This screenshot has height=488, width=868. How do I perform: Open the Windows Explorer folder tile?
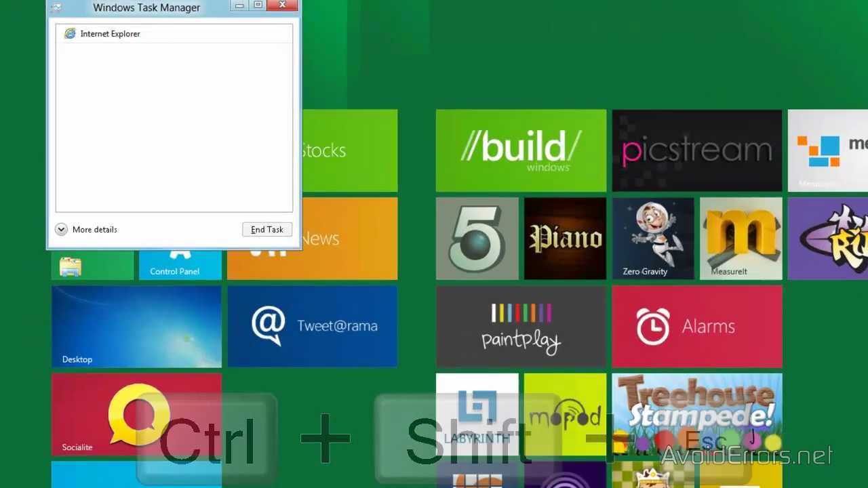click(92, 265)
